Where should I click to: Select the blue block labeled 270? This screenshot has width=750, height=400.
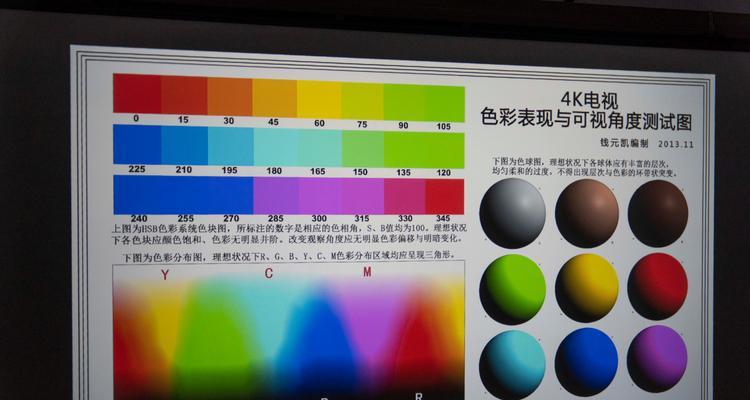(231, 195)
